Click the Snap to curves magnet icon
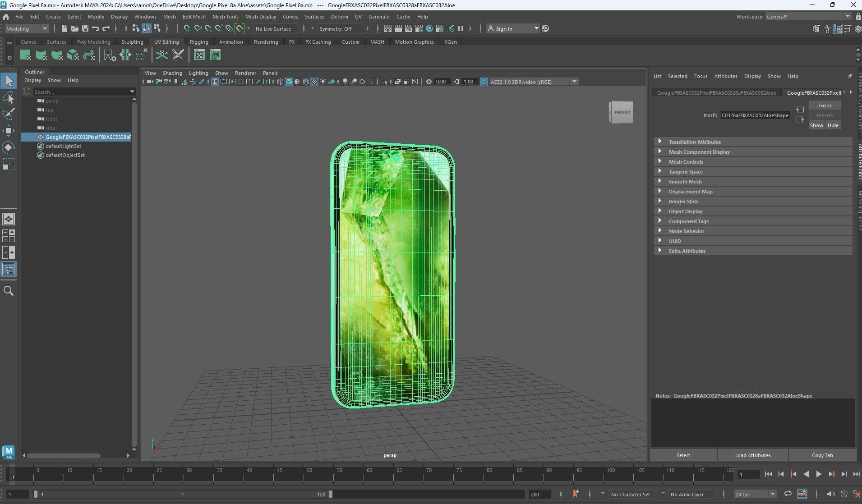The image size is (862, 504). [198, 28]
